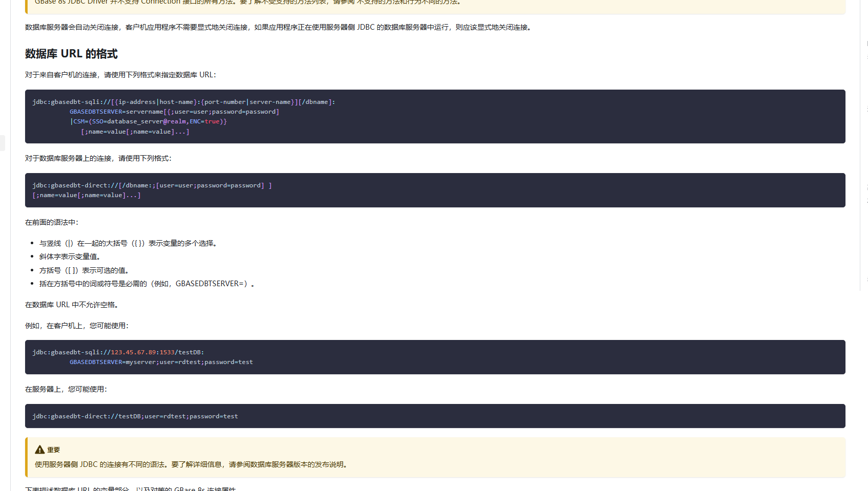The width and height of the screenshot is (868, 491).
Task: Select the sentence 对于来自客户机的连接
Action: coord(120,75)
